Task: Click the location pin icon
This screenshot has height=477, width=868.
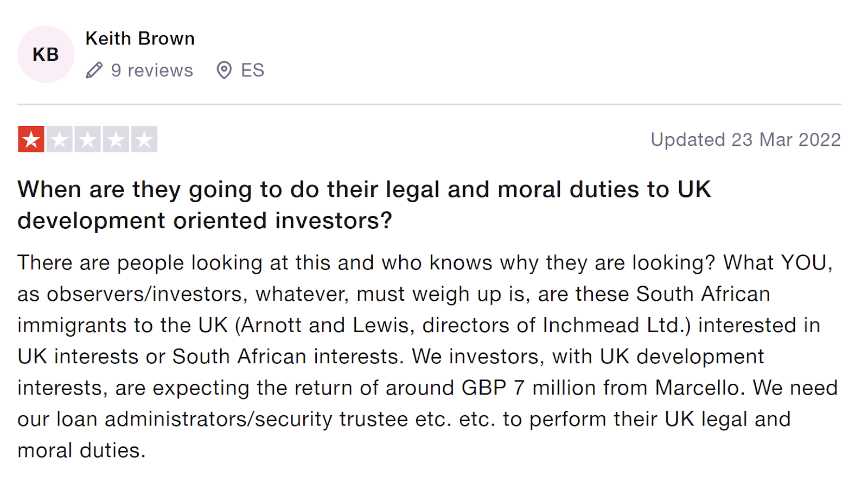Action: tap(224, 70)
